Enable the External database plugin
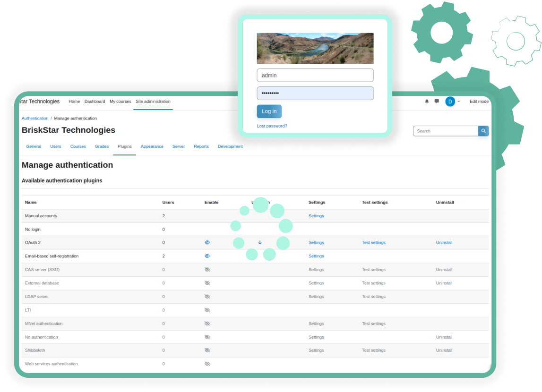Viewport: 542px width, 392px height. coord(207,283)
